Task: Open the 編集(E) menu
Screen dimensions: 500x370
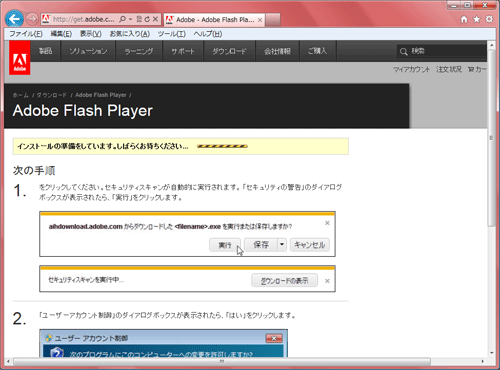Action: coord(61,34)
